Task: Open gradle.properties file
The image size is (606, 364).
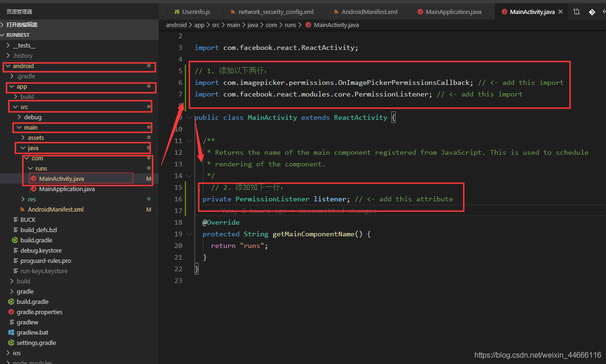Action: click(79, 312)
